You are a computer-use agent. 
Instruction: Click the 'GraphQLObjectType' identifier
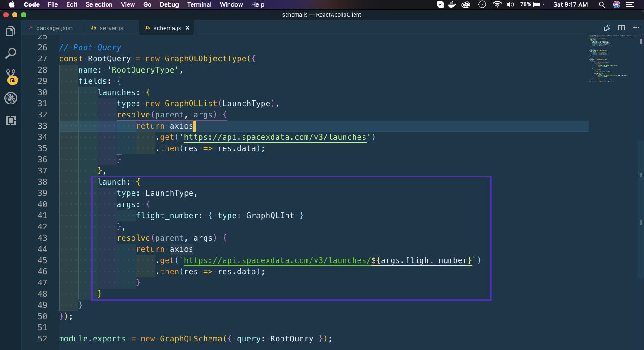pyautogui.click(x=206, y=59)
